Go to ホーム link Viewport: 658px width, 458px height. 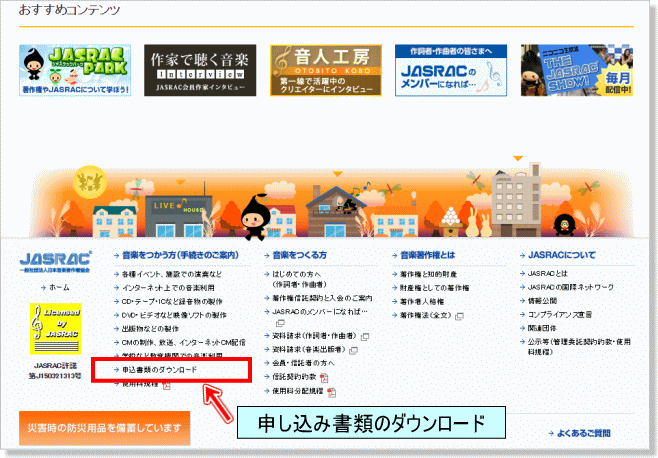(x=59, y=288)
